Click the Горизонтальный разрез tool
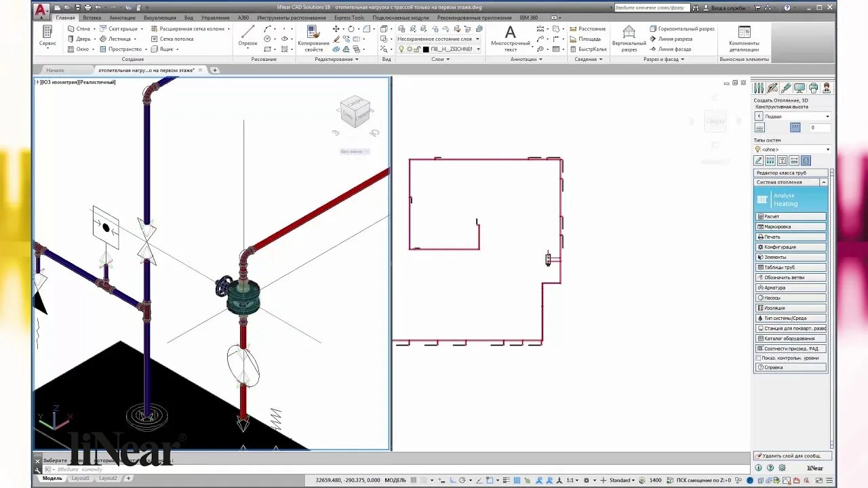868x488 pixels. (x=682, y=29)
